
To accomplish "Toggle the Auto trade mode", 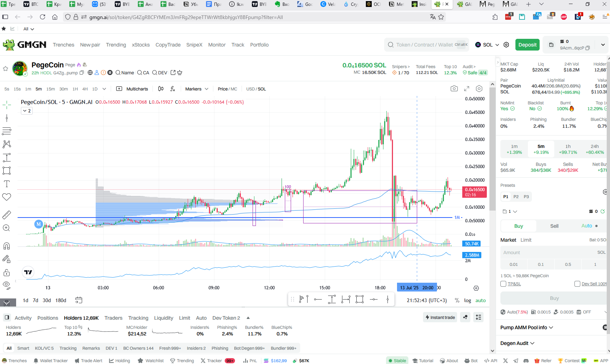I will click(587, 226).
